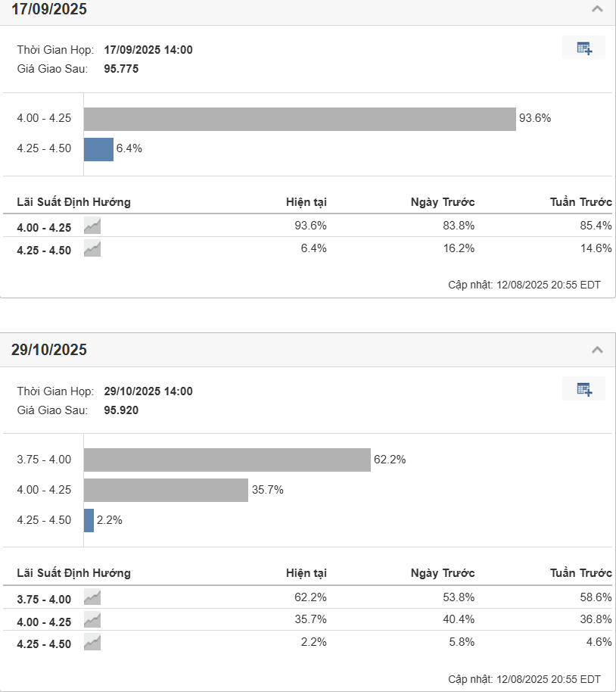Click the blue 2.2% probability bar

coord(89,520)
